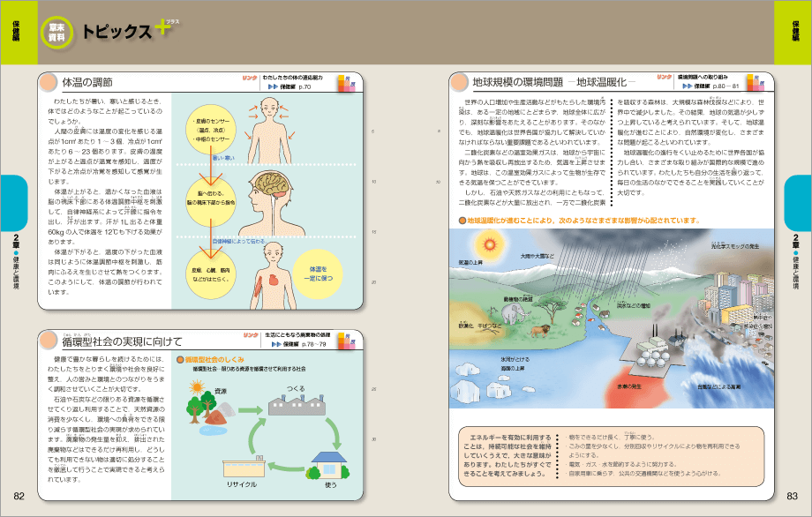Click the green plus sign beside トピックス
Viewport: 812px width, 517px height.
click(162, 27)
